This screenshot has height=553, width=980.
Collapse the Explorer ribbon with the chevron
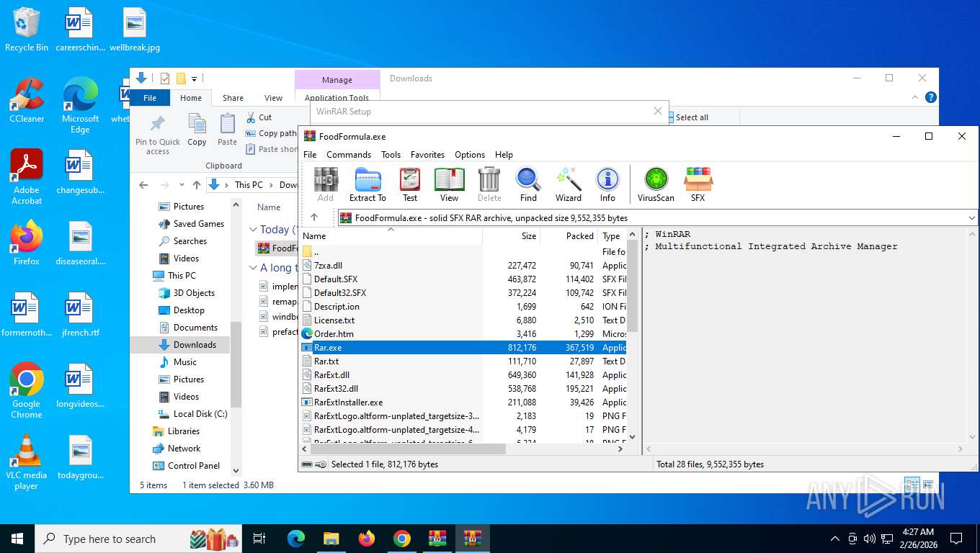coord(916,97)
